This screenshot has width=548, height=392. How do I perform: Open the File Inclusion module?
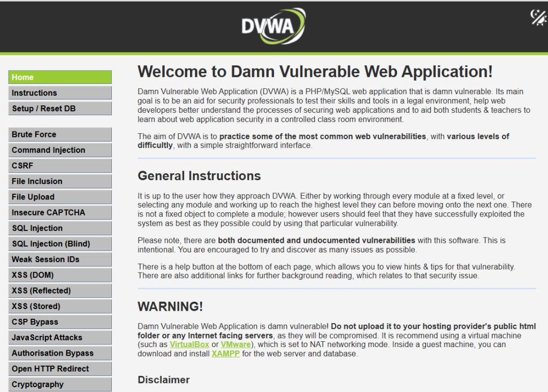tap(60, 181)
